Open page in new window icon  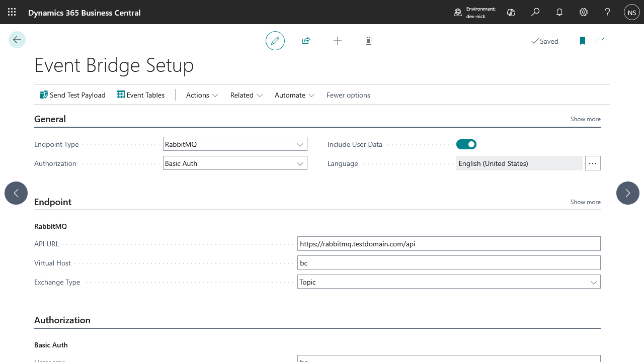point(600,41)
